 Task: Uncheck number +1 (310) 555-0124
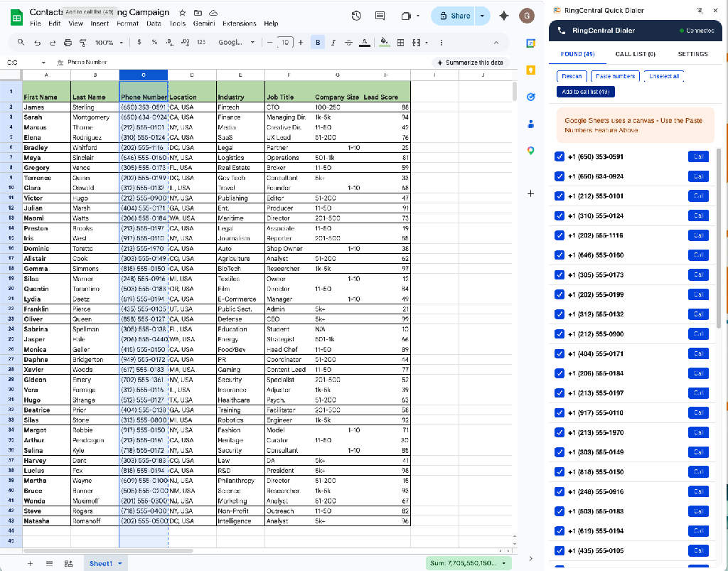pyautogui.click(x=559, y=216)
